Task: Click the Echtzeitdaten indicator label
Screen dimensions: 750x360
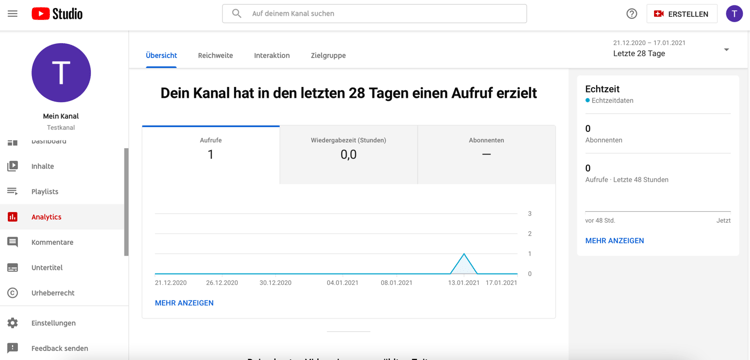Action: [x=612, y=101]
